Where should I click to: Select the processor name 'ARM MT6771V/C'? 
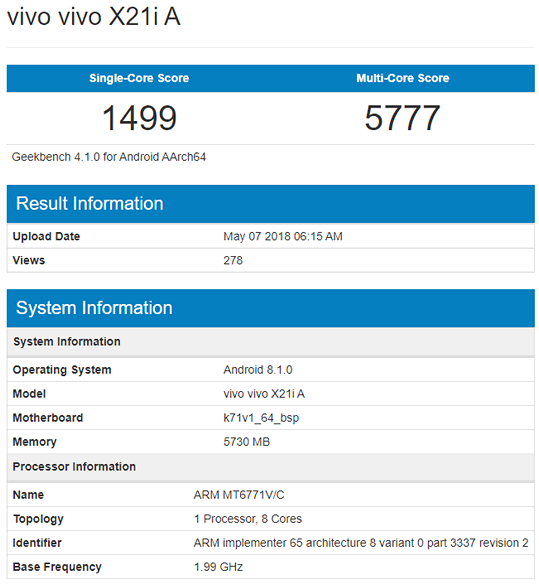tap(239, 495)
